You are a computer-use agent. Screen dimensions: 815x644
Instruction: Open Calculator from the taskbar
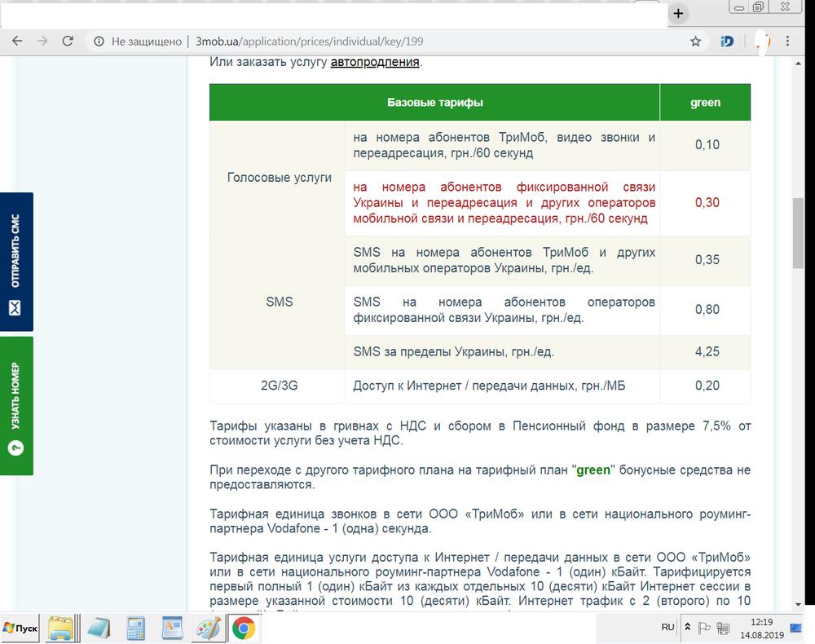pos(135,629)
